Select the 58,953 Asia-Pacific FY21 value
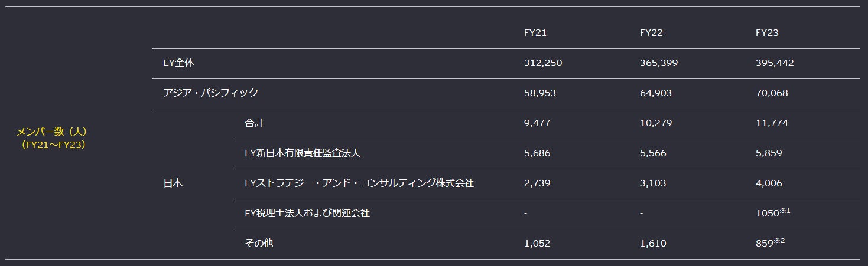This screenshot has width=868, height=266. [539, 93]
